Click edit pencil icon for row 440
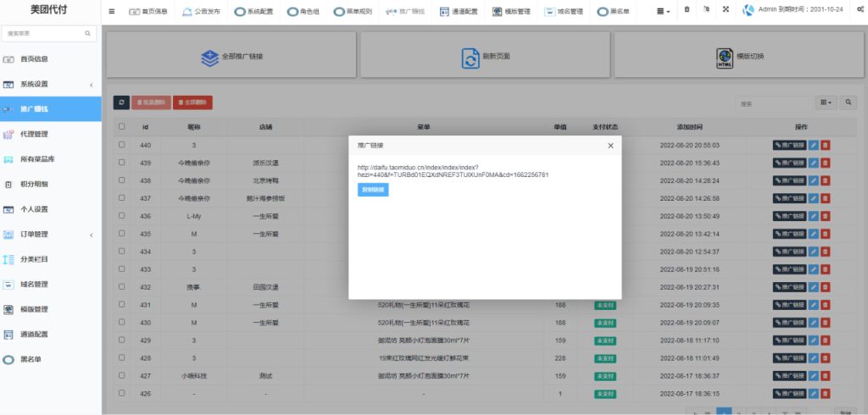This screenshot has width=868, height=415. click(x=813, y=146)
